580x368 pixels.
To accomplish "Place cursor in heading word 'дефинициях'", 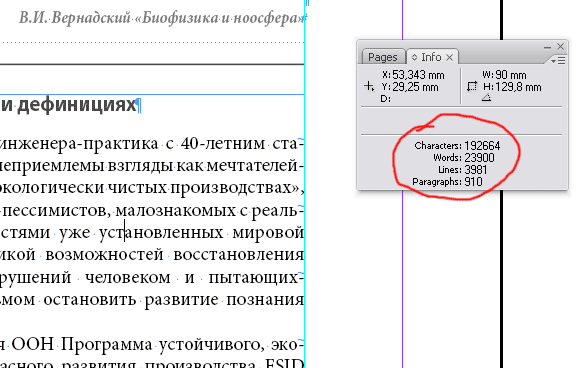I will tap(77, 105).
